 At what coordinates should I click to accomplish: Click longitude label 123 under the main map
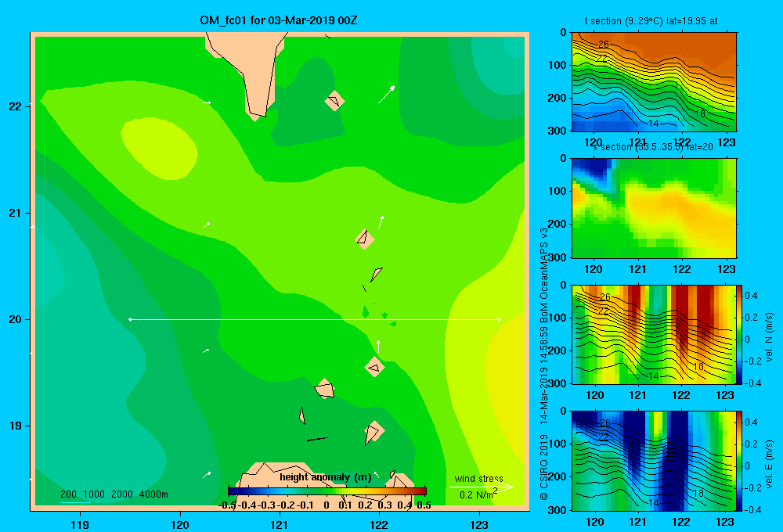479,524
